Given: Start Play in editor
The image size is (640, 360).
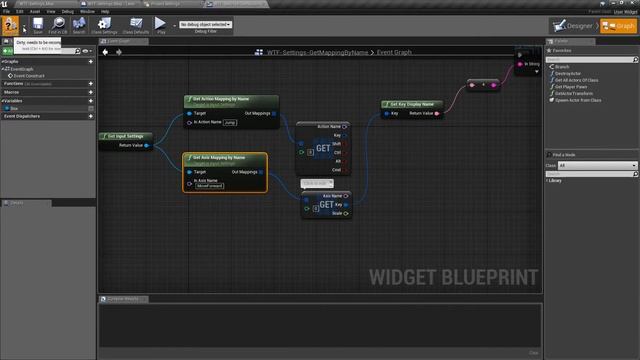Looking at the screenshot, I should point(160,25).
